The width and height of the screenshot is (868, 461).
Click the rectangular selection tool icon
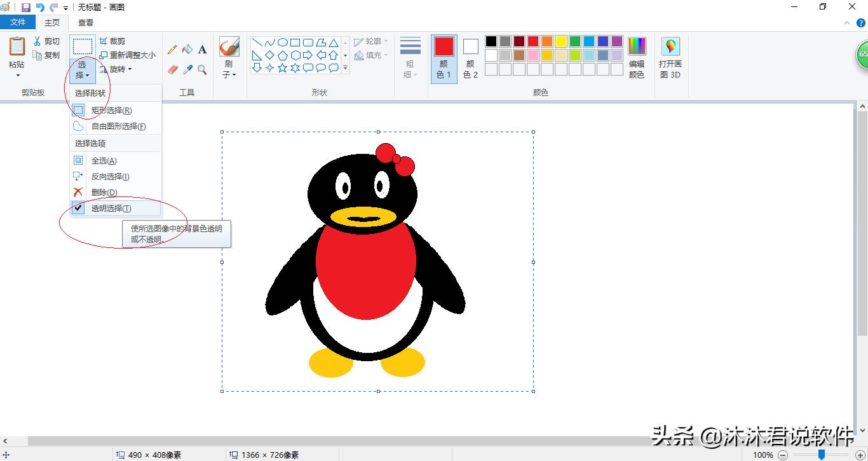point(83,46)
